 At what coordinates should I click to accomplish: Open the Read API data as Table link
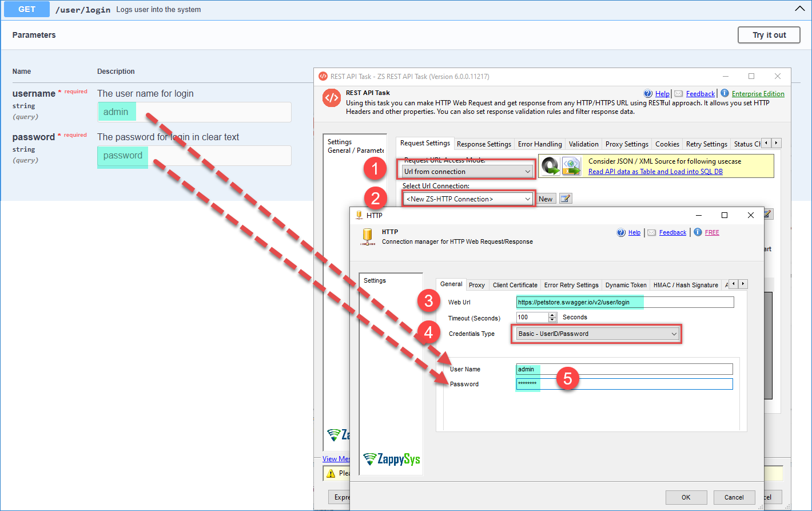[x=655, y=172]
